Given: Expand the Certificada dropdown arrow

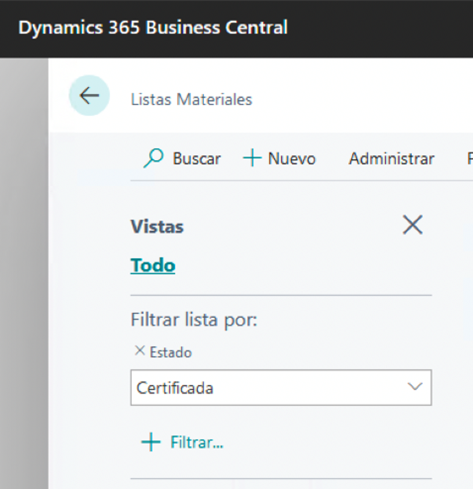Looking at the screenshot, I should (x=415, y=387).
